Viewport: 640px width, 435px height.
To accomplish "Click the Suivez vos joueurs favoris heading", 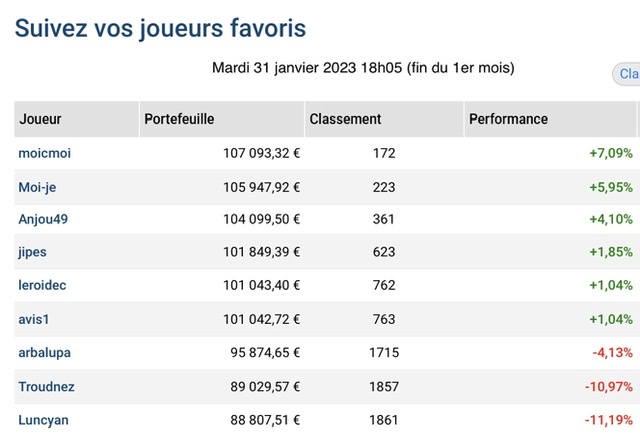I will click(160, 29).
